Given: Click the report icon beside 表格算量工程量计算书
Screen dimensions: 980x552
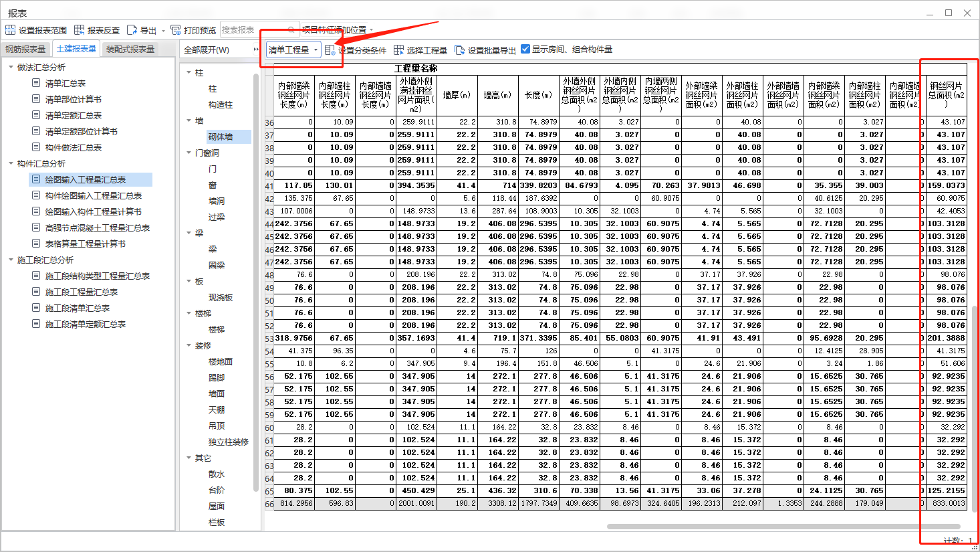Looking at the screenshot, I should 36,244.
